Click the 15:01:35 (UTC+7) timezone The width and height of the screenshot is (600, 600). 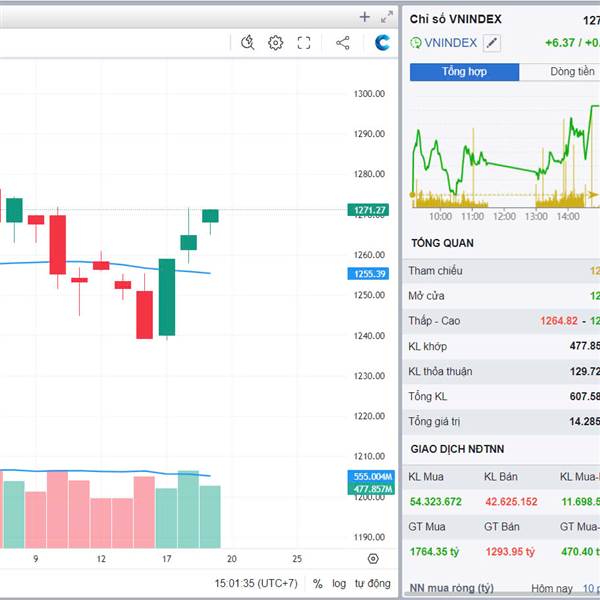256,584
